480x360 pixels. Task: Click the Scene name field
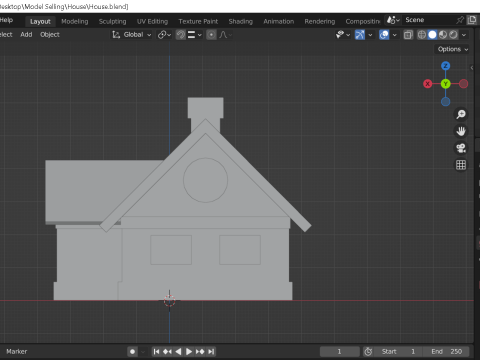(428, 20)
